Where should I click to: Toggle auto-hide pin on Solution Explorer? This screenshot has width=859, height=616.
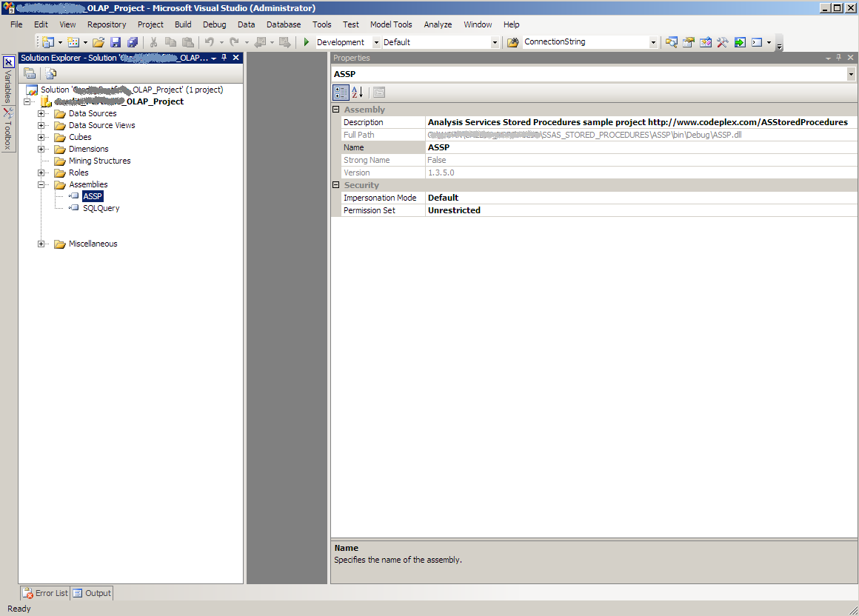pyautogui.click(x=224, y=58)
